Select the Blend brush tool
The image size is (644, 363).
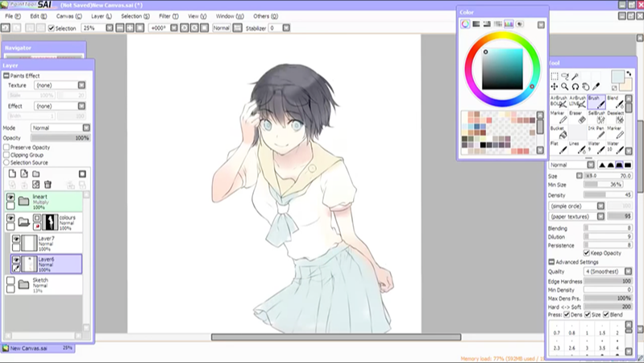[x=614, y=102]
